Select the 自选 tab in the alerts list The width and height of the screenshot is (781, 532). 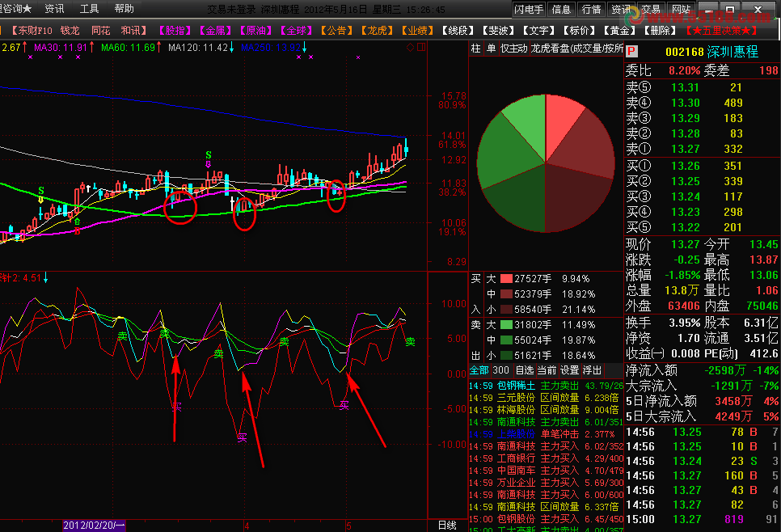point(524,370)
